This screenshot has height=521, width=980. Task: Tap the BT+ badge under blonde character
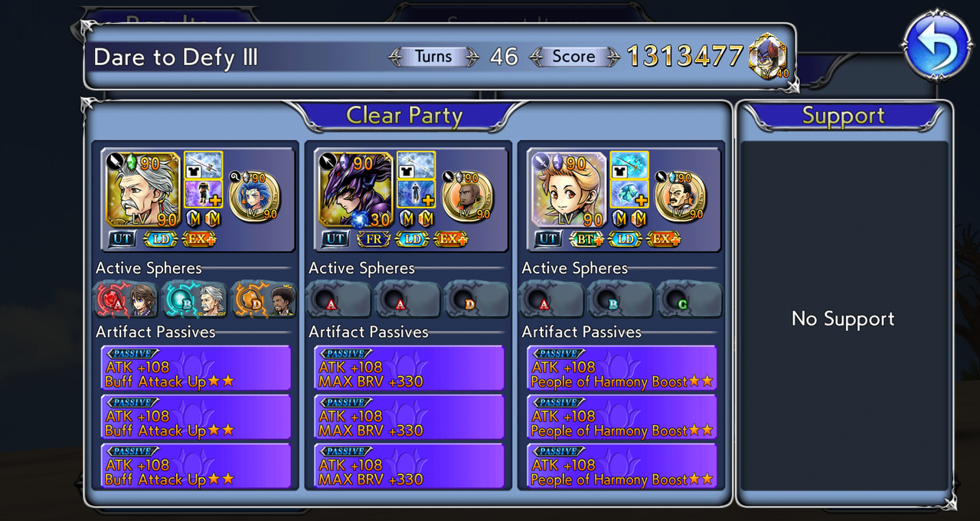(x=587, y=239)
